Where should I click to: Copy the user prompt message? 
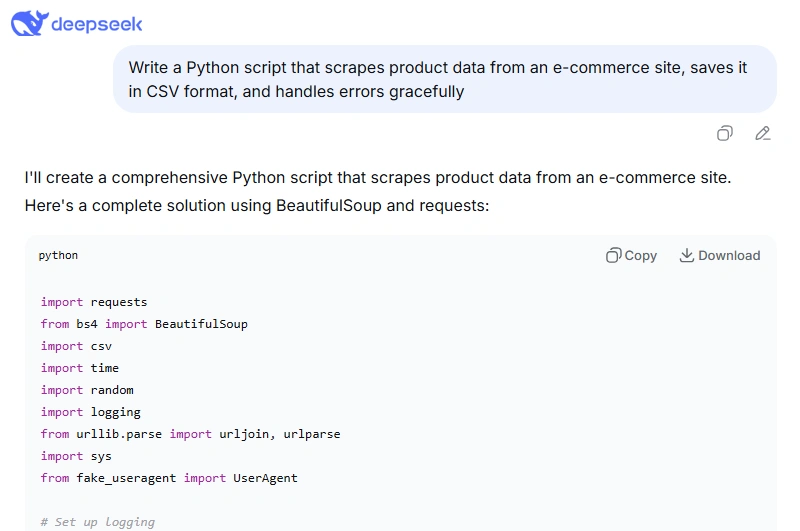[x=725, y=133]
